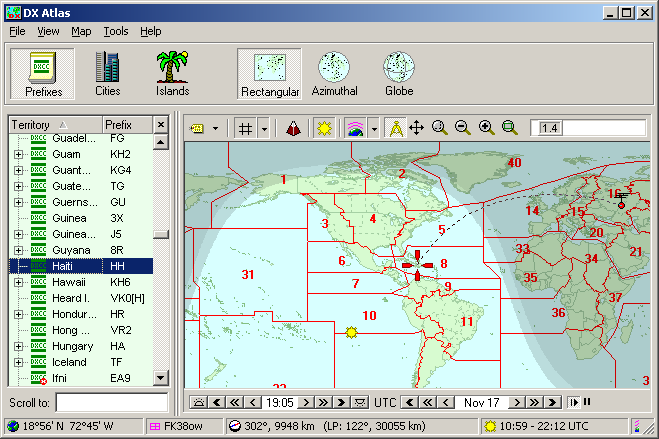This screenshot has height=439, width=659.
Task: Open the Tools menu
Action: 116,32
